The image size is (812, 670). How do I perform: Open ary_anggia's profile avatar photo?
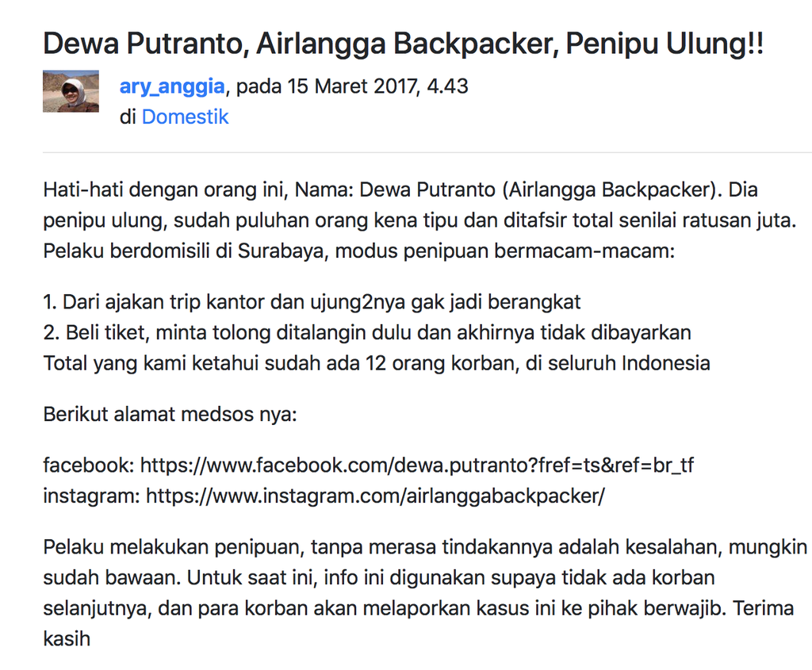pos(71,91)
